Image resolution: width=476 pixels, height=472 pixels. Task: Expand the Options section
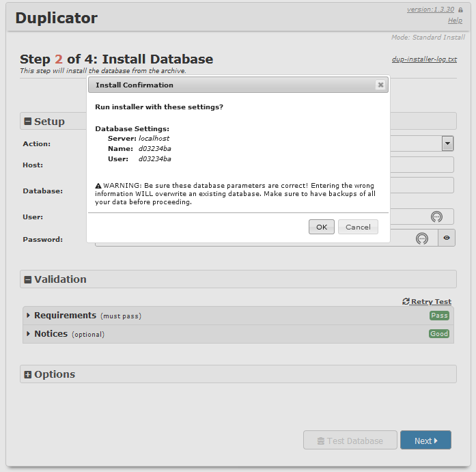[27, 374]
